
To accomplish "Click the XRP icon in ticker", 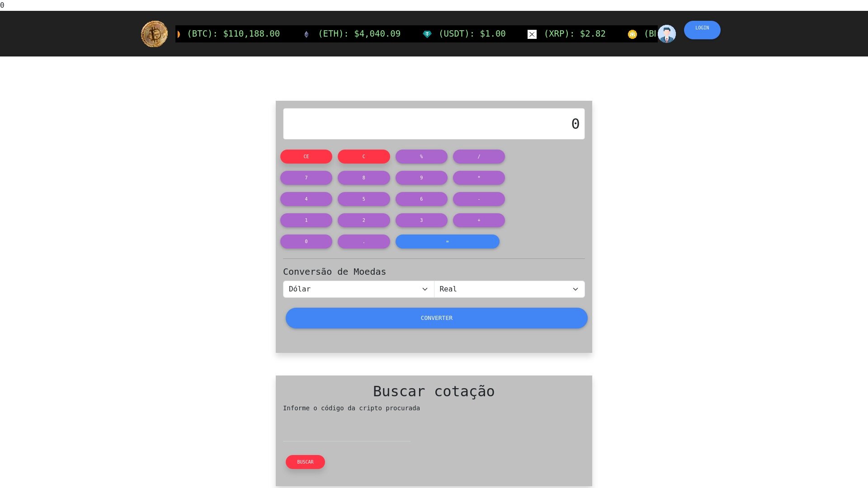I will click(x=532, y=34).
